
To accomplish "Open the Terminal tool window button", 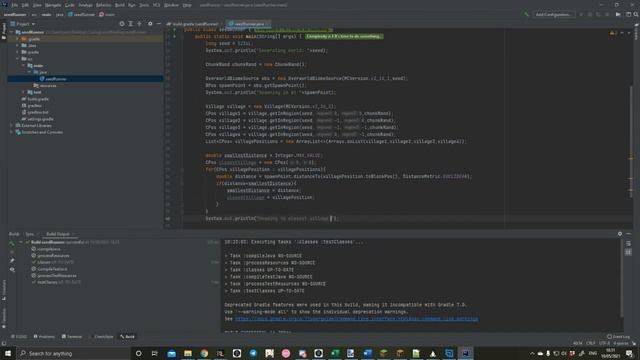I will click(72, 337).
